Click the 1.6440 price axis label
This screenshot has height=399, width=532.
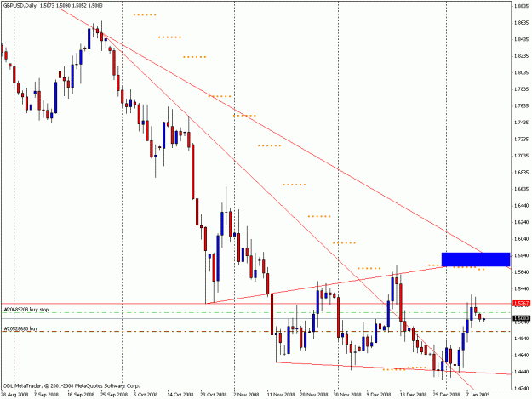(x=522, y=205)
